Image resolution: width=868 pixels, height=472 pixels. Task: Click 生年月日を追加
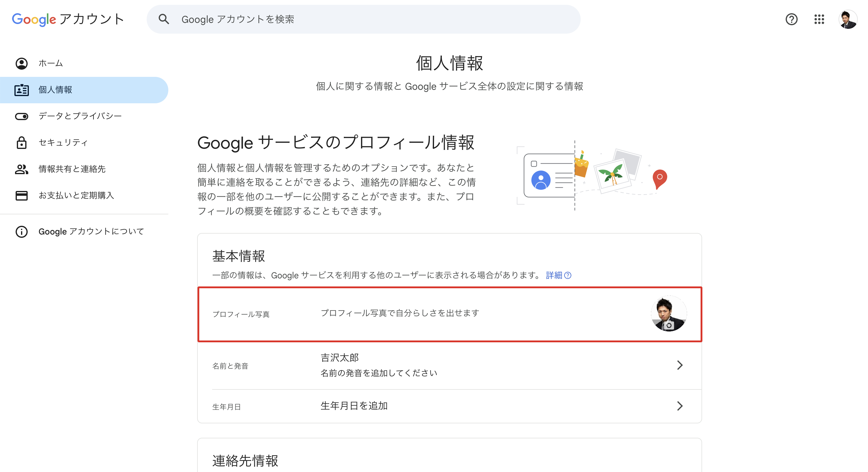point(354,406)
